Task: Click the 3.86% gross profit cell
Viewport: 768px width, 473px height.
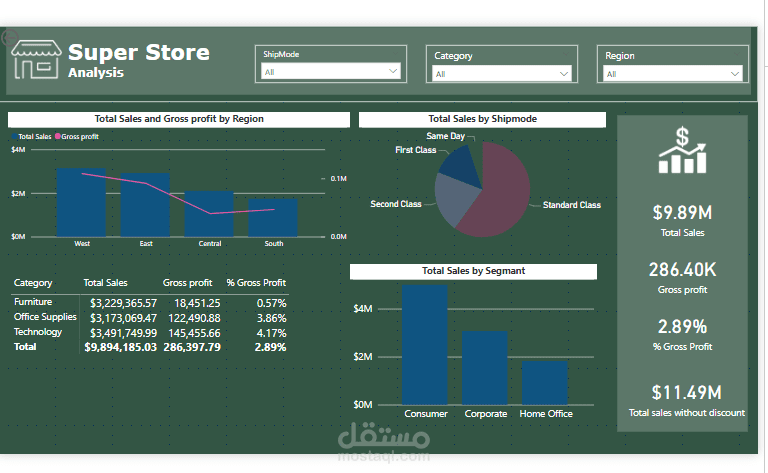Action: point(271,318)
